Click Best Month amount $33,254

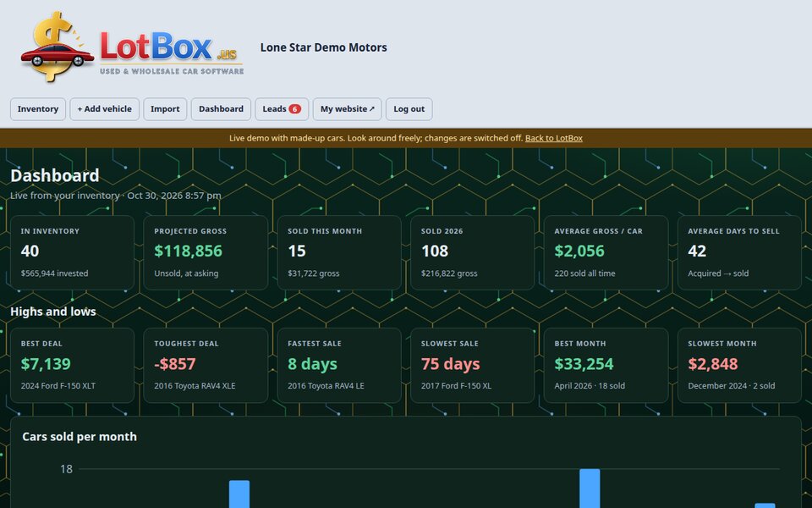[x=584, y=363]
